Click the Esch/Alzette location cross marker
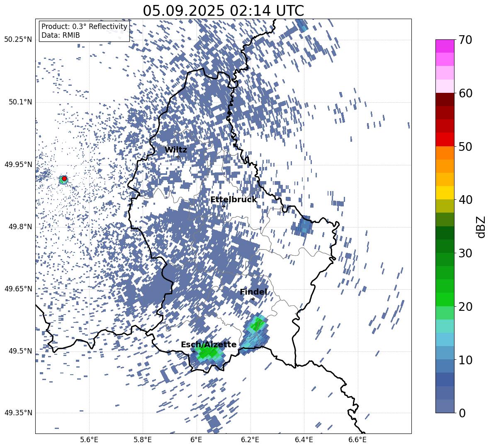 tap(194, 351)
